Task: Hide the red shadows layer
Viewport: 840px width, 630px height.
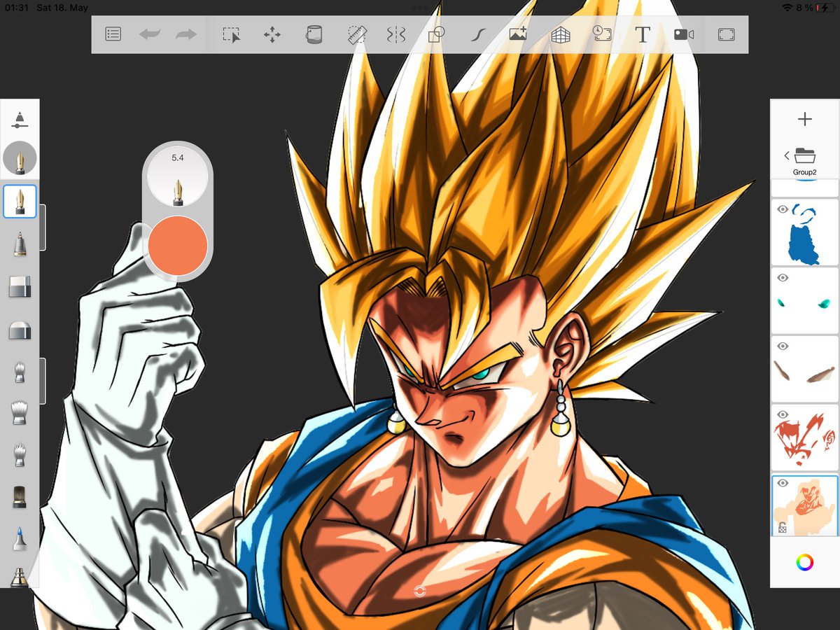Action: [x=783, y=414]
